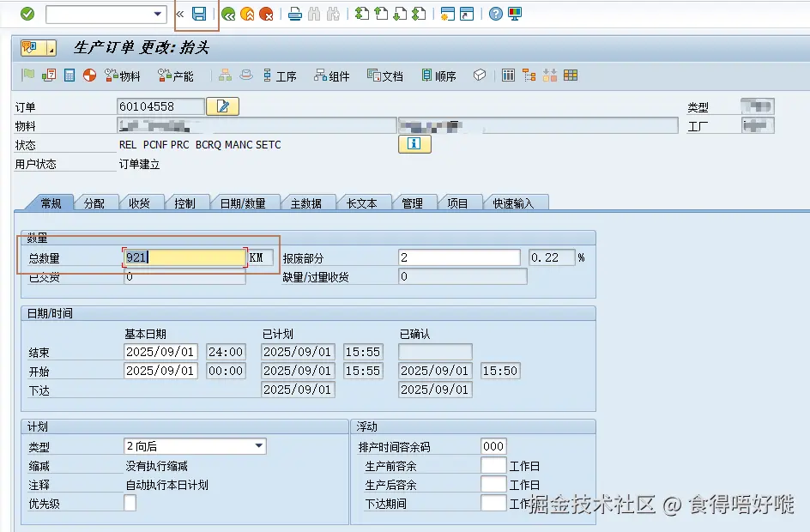Click the orange grid icon

click(x=571, y=76)
